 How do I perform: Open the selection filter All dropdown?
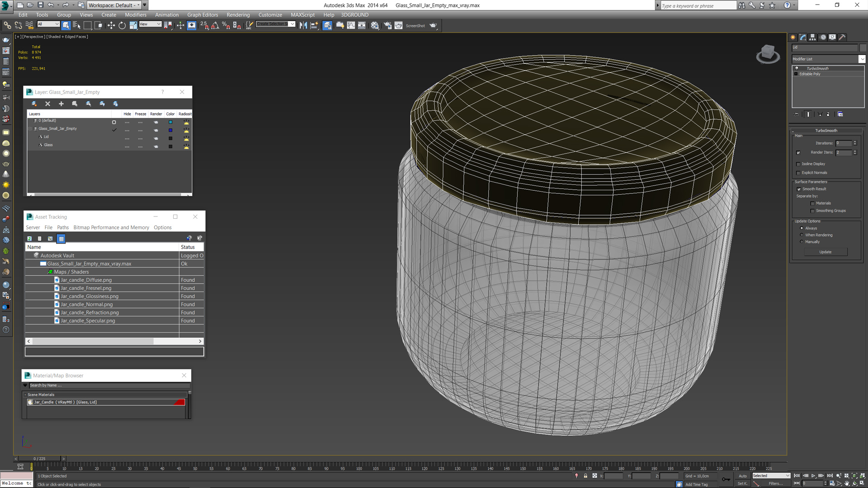pyautogui.click(x=48, y=24)
